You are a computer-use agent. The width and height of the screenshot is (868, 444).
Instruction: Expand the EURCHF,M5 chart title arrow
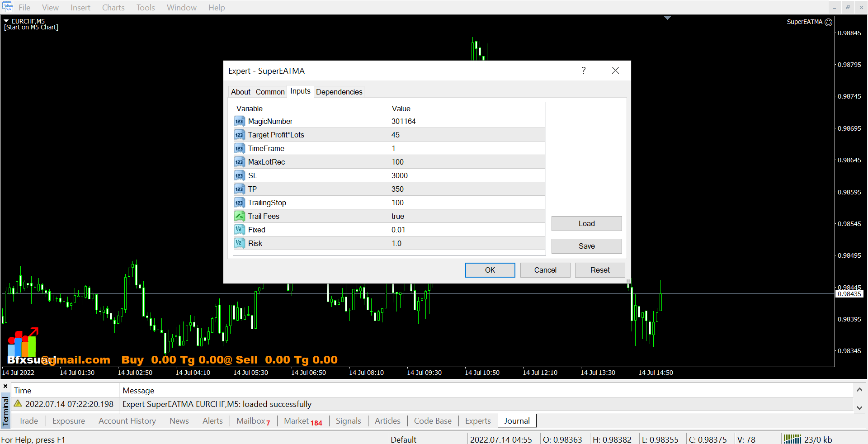click(x=6, y=21)
